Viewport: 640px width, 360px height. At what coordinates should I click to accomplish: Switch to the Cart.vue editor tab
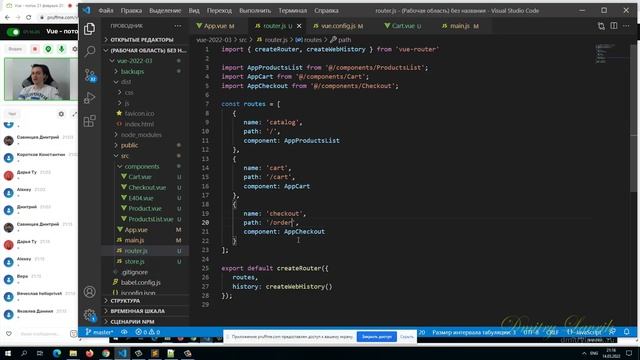pos(403,26)
